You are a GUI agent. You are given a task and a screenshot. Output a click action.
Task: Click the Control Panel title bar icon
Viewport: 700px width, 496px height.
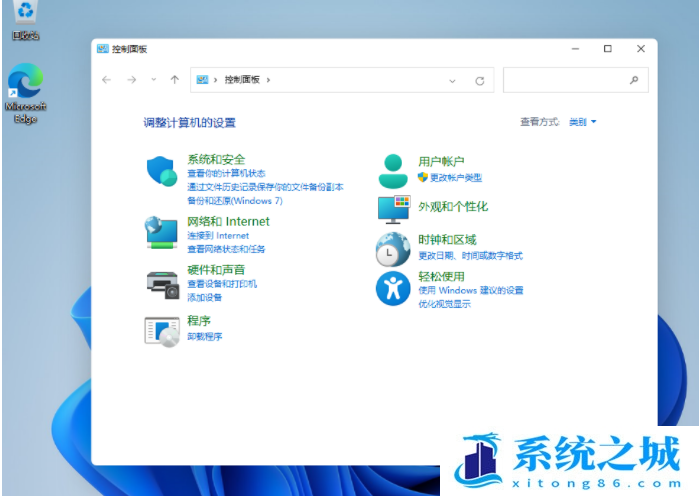[x=103, y=49]
